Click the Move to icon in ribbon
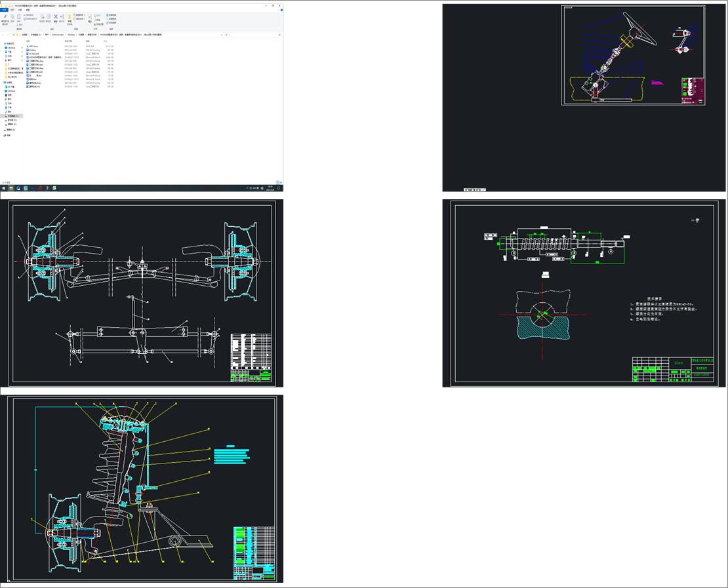Screen dimensions: 728x588 (42, 16)
